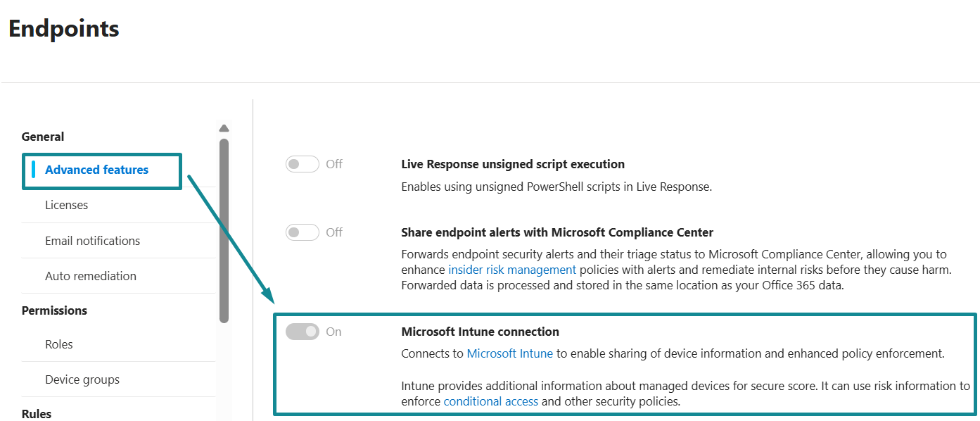Turn off the Microsoft Intune connection switch
Image resolution: width=980 pixels, height=421 pixels.
click(302, 332)
